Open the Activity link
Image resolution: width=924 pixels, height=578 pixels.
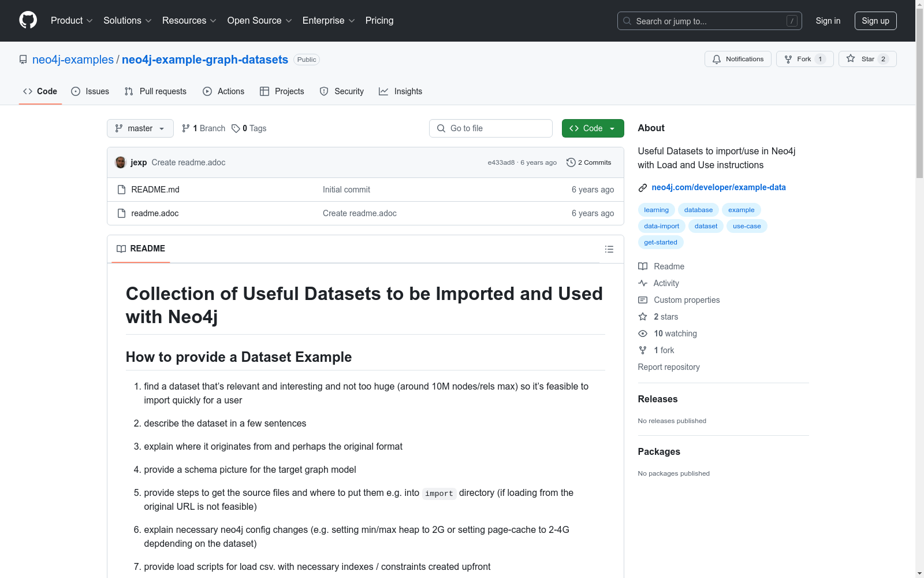pos(658,283)
